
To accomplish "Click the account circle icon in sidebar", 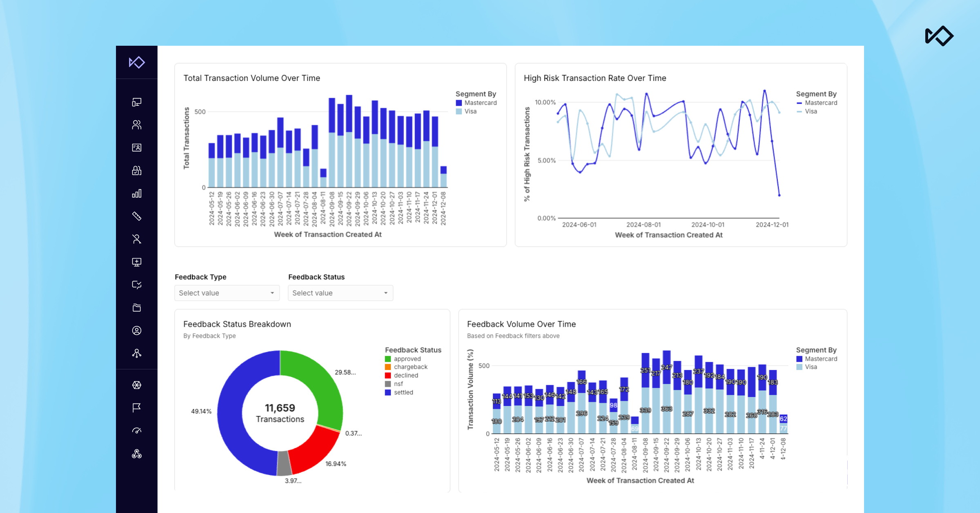I will click(x=137, y=330).
